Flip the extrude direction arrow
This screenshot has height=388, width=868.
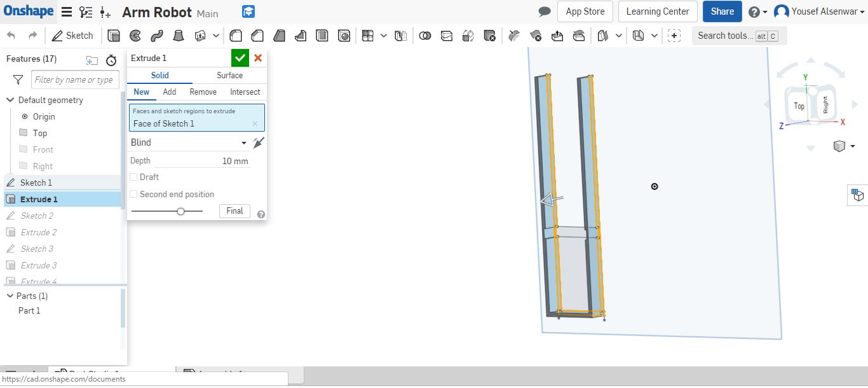coord(258,142)
